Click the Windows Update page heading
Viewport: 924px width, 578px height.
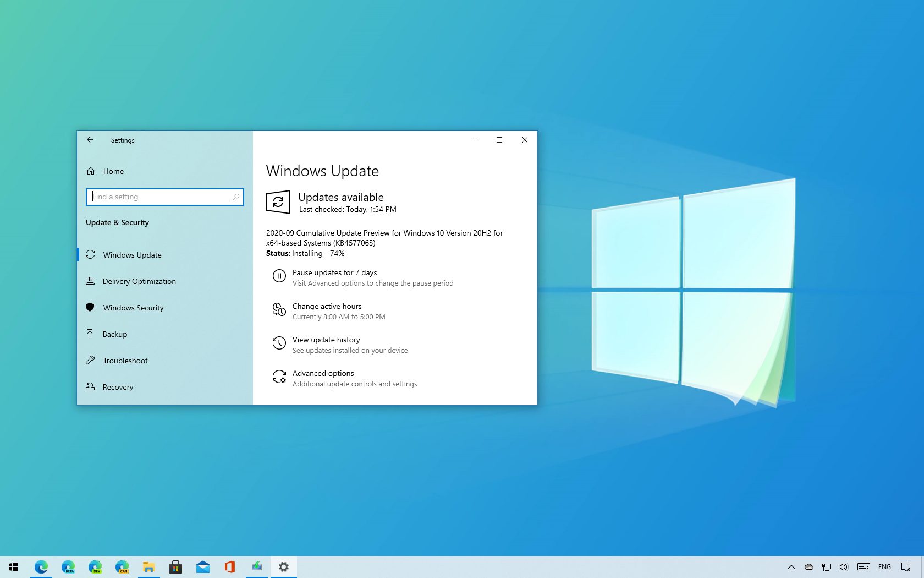pos(322,171)
